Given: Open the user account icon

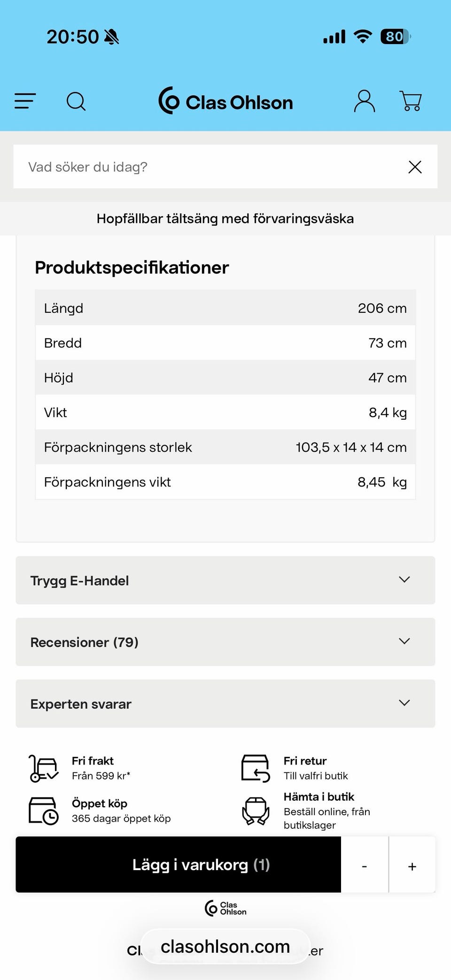Looking at the screenshot, I should (x=364, y=101).
